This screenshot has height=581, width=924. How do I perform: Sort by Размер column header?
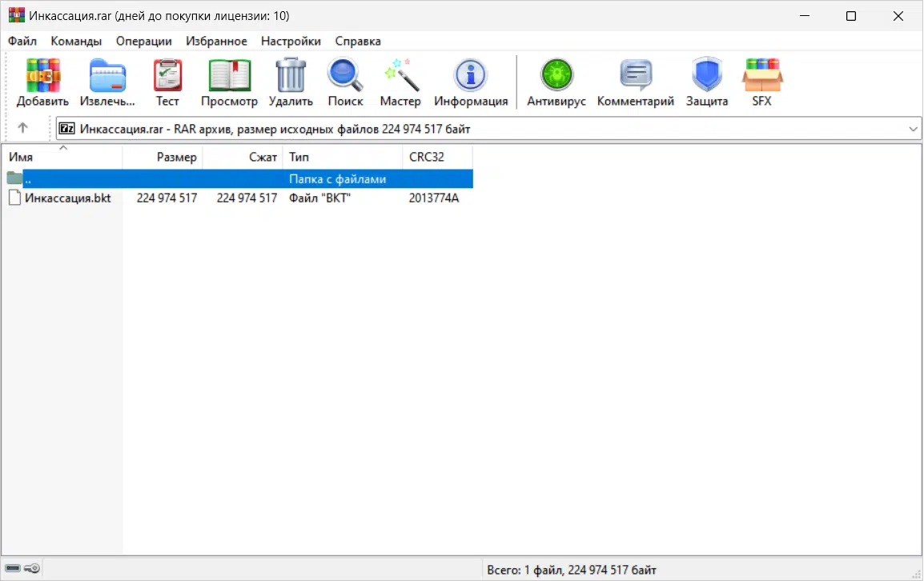163,157
